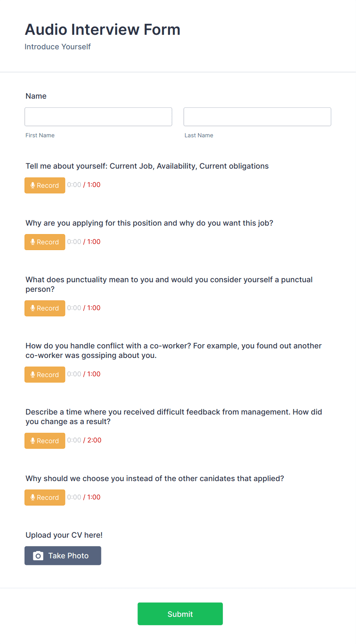
Task: Start recording your 'Tell me about yourself' answer
Action: pos(45,185)
